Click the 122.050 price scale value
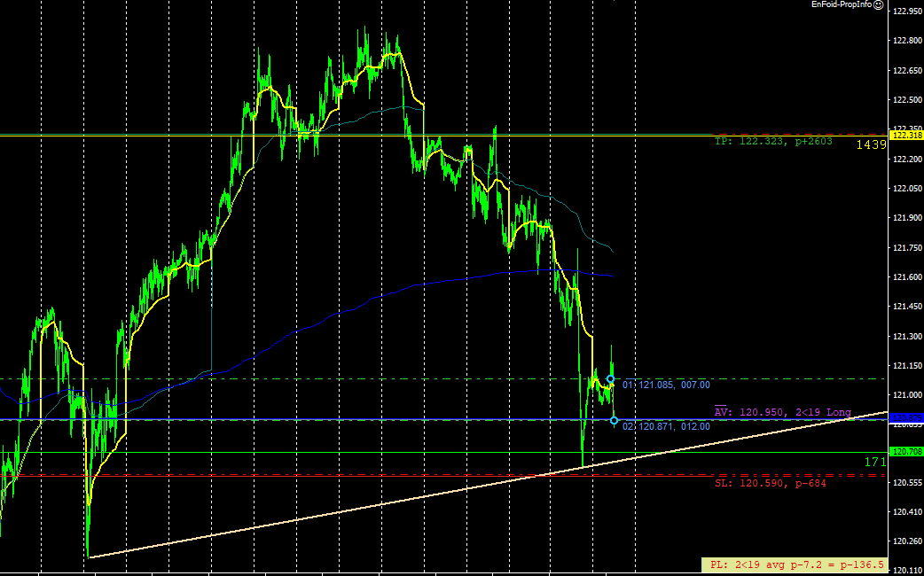Screen dimensions: 924x576 click(908, 189)
